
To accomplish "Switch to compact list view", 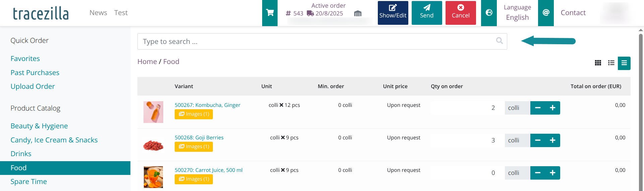I will pyautogui.click(x=611, y=63).
